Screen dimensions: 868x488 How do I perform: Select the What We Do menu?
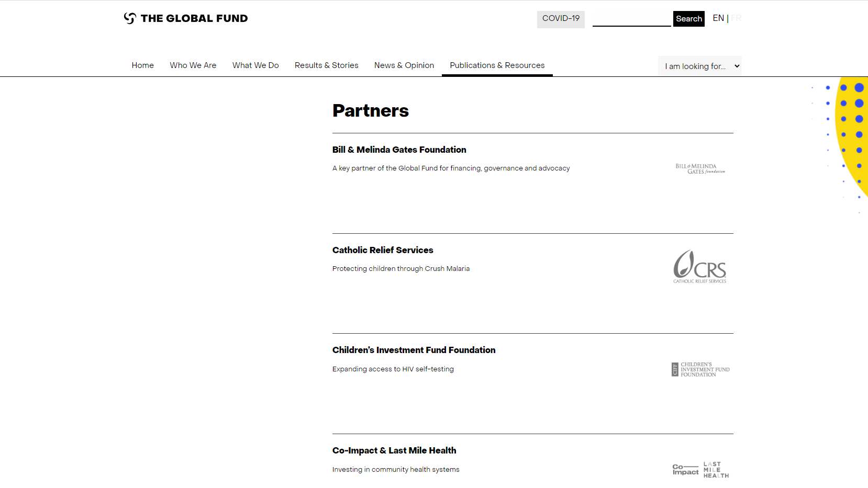pyautogui.click(x=255, y=65)
